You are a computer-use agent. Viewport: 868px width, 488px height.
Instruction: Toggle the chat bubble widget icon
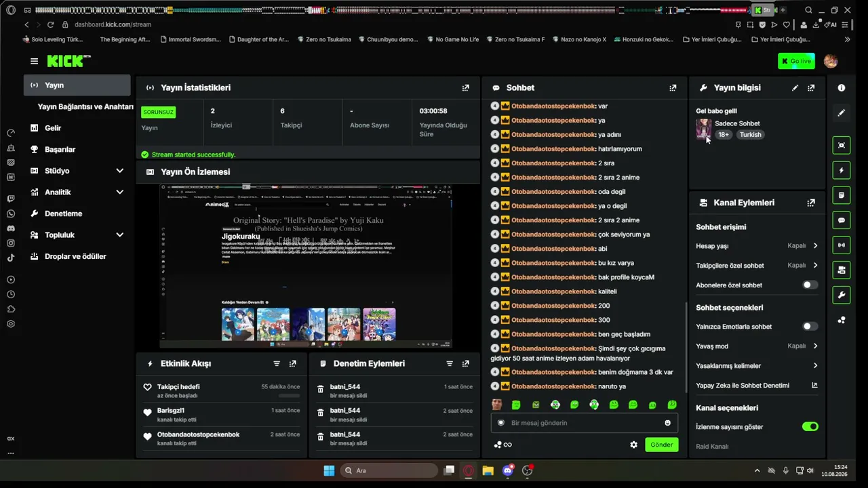(x=842, y=220)
